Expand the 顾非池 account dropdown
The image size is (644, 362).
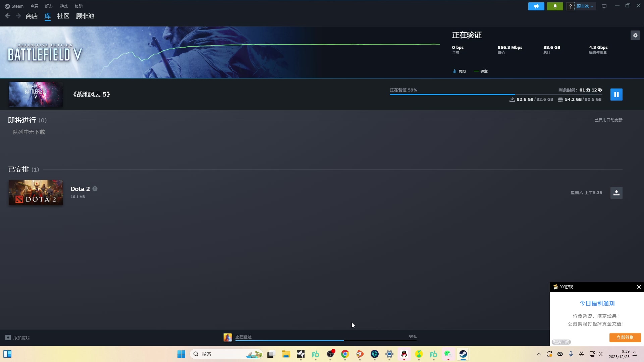click(585, 6)
